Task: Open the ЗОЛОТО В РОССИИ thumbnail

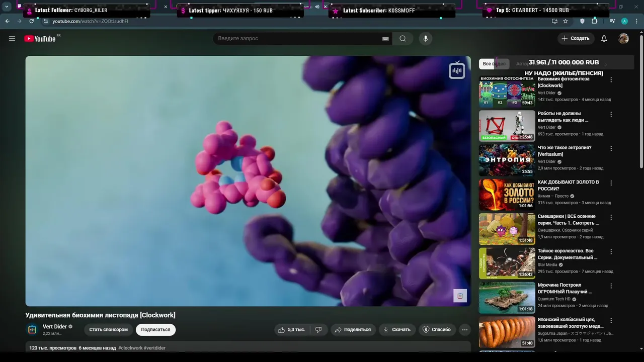Action: pyautogui.click(x=507, y=195)
